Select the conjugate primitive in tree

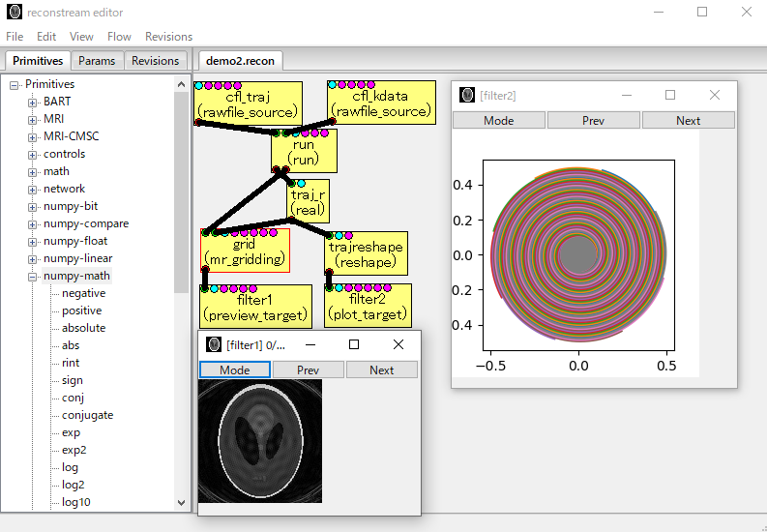(87, 415)
